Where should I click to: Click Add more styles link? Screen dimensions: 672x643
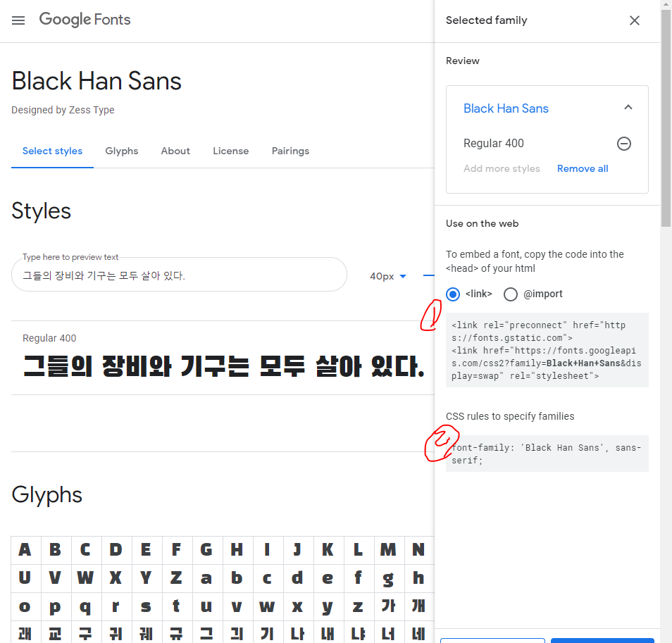pyautogui.click(x=502, y=169)
